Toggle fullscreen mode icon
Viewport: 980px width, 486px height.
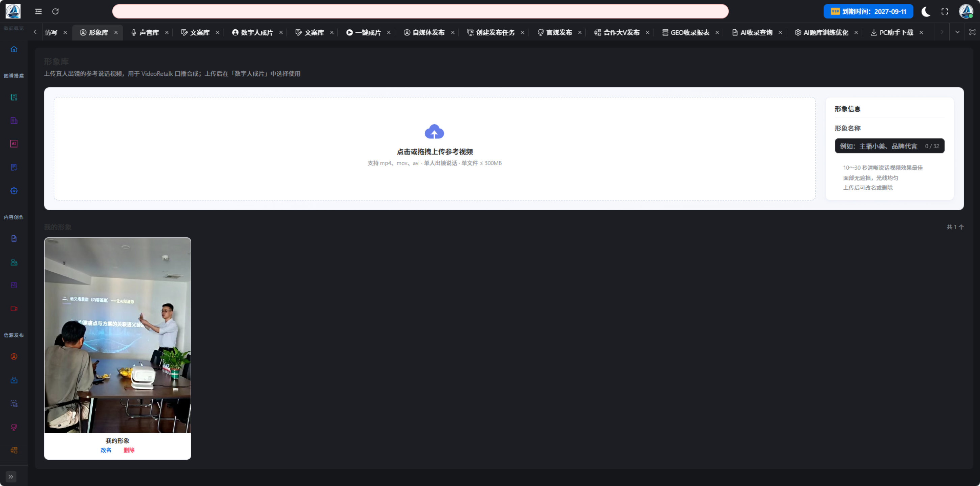(x=945, y=11)
